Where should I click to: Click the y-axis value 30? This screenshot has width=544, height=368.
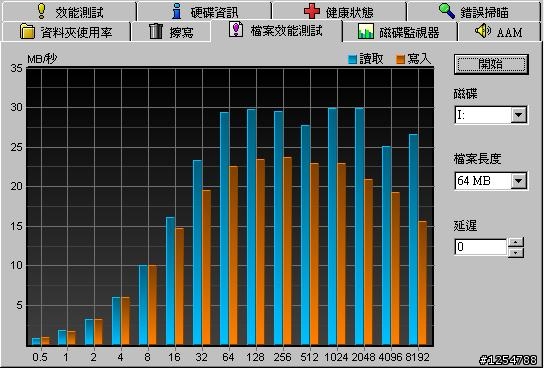tap(16, 108)
